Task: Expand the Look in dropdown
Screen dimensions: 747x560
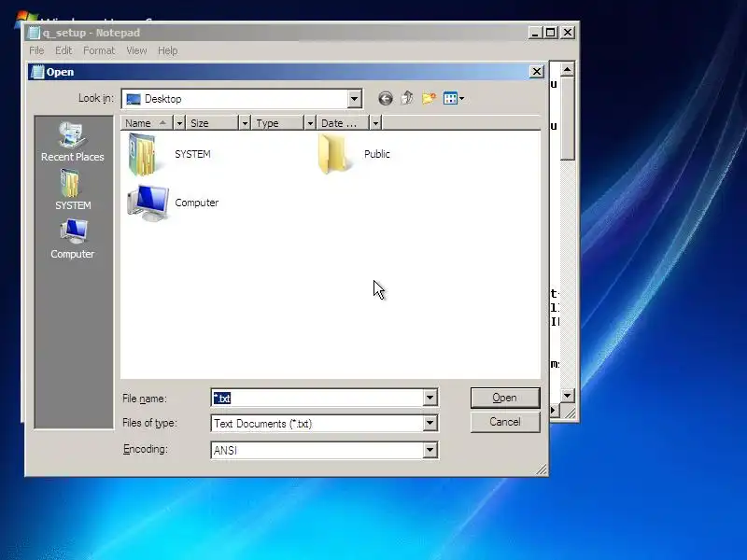Action: (x=354, y=99)
